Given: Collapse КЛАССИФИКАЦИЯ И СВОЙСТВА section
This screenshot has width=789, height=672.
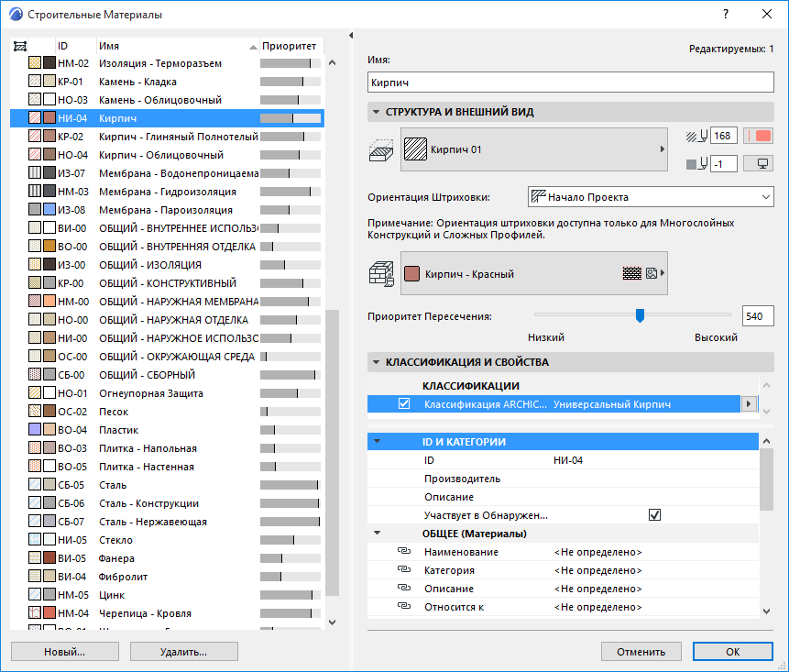Looking at the screenshot, I should tap(376, 362).
